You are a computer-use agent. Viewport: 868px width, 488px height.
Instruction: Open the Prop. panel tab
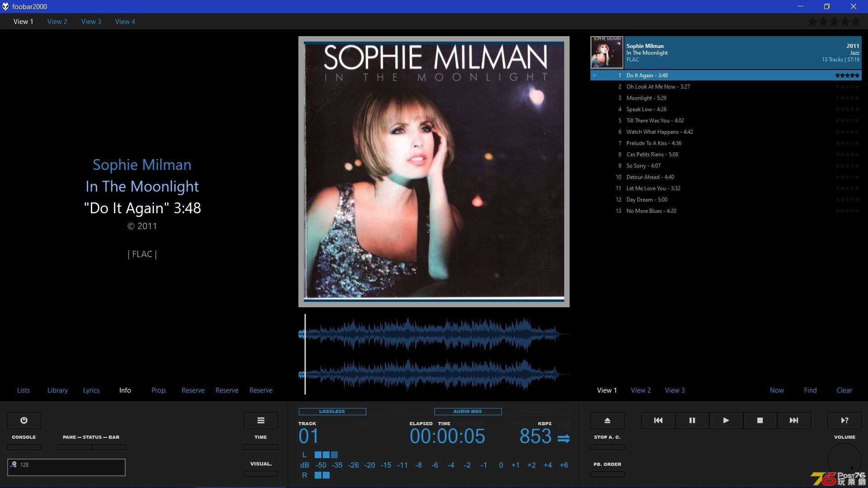pyautogui.click(x=159, y=390)
